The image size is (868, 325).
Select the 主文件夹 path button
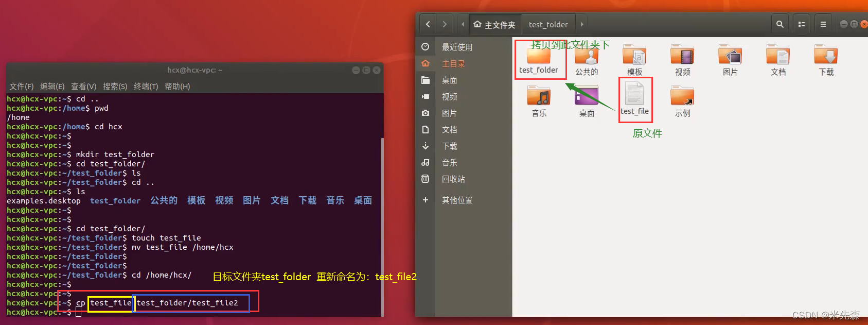coord(494,25)
